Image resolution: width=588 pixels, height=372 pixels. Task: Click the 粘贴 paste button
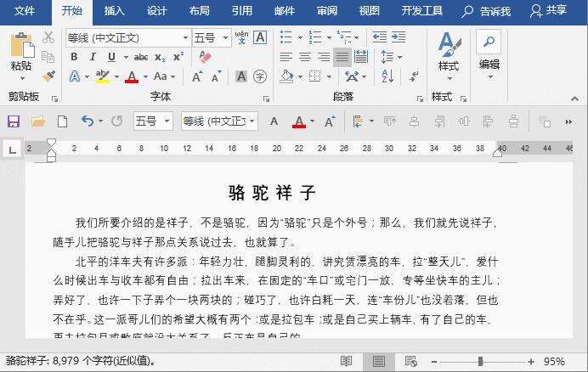[21, 56]
